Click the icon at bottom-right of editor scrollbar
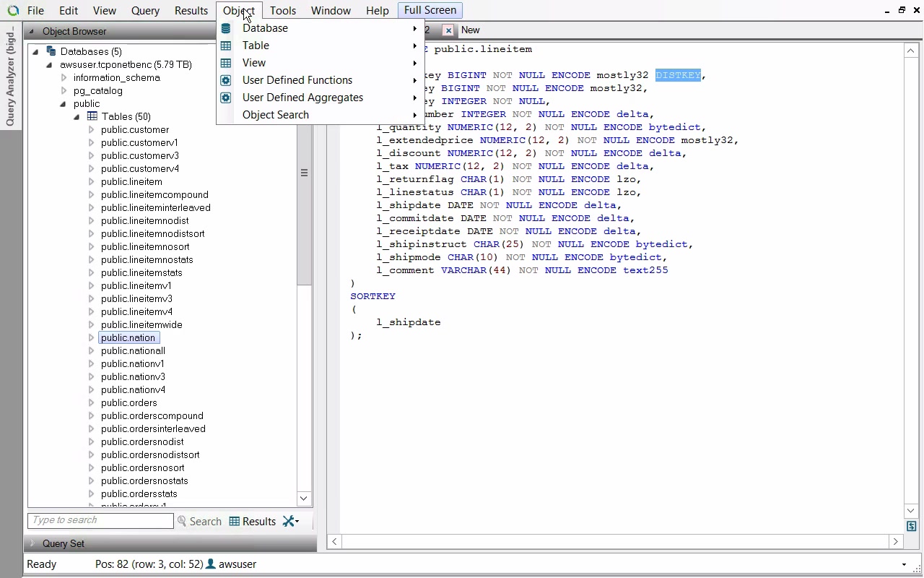The width and height of the screenshot is (924, 578). pos(911,527)
